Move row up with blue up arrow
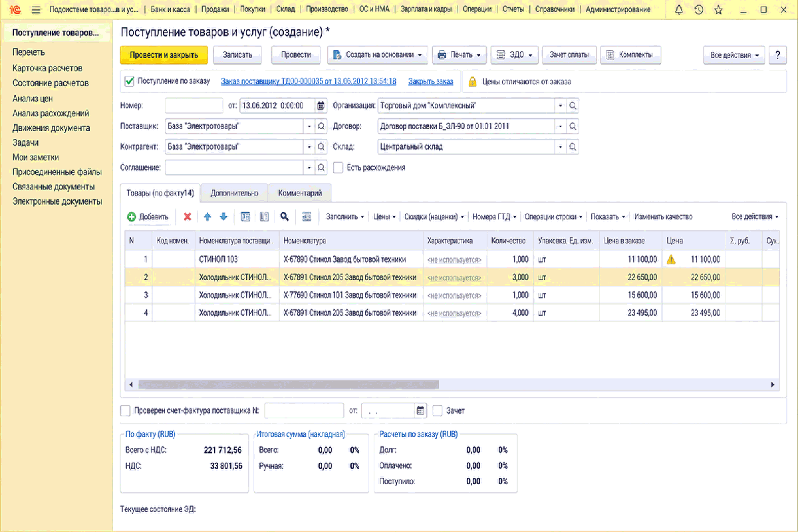The width and height of the screenshot is (798, 532). [207, 217]
